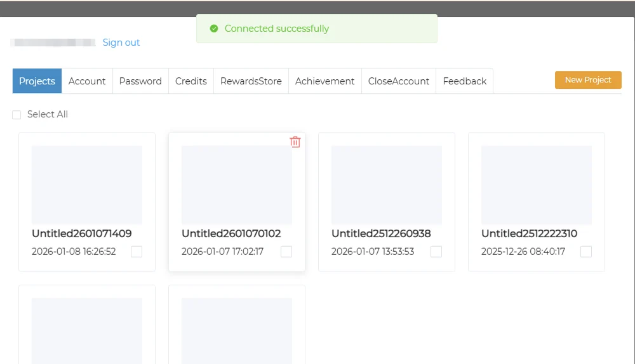Screen dimensions: 635x364
Task: Select project name Untitled2601070102
Action: [x=231, y=233]
